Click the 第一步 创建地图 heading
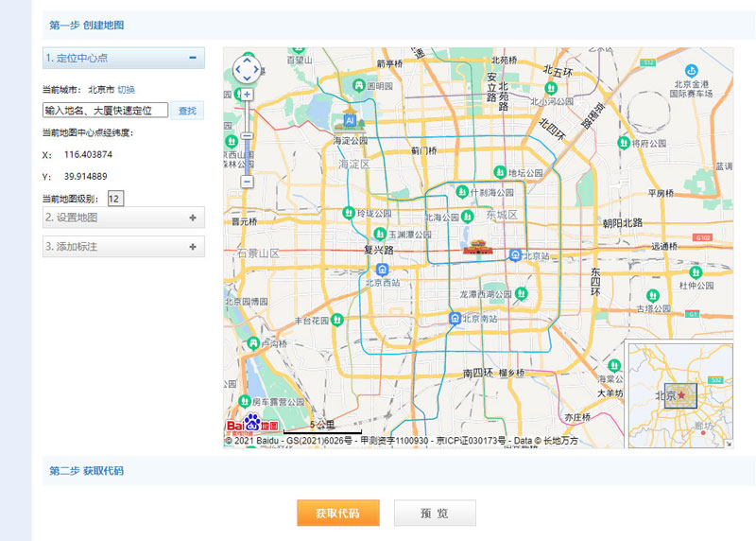The width and height of the screenshot is (756, 541). point(87,26)
